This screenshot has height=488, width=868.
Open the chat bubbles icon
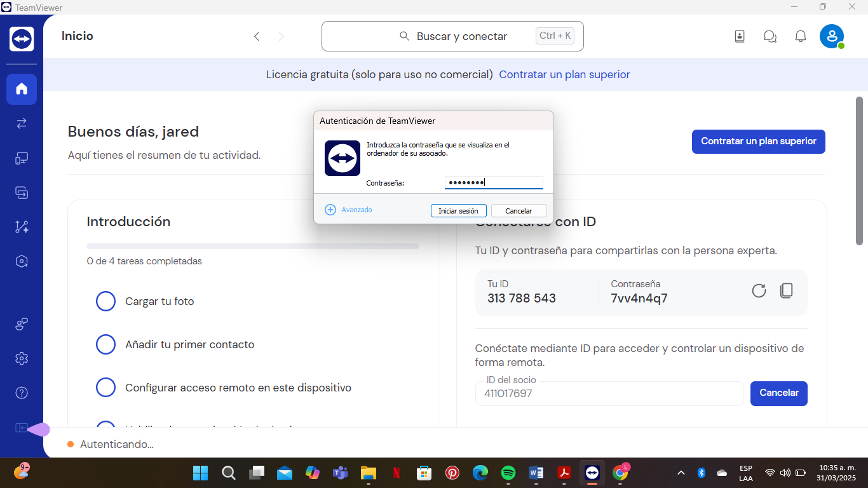click(770, 36)
